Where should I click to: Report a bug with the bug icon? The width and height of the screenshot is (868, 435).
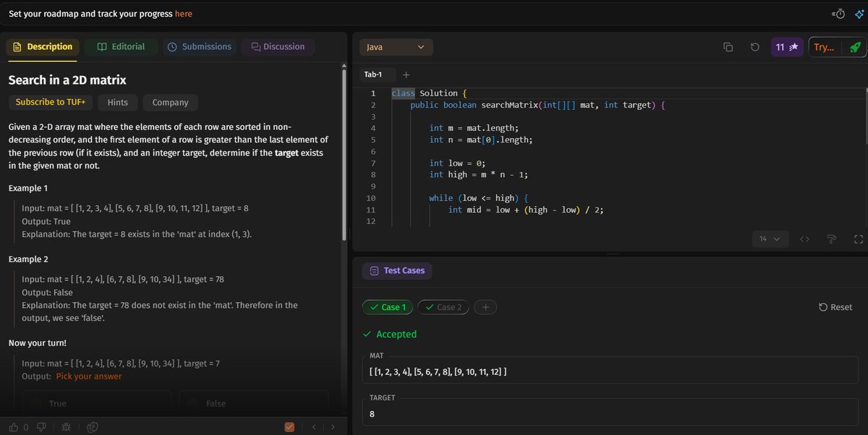tap(66, 427)
